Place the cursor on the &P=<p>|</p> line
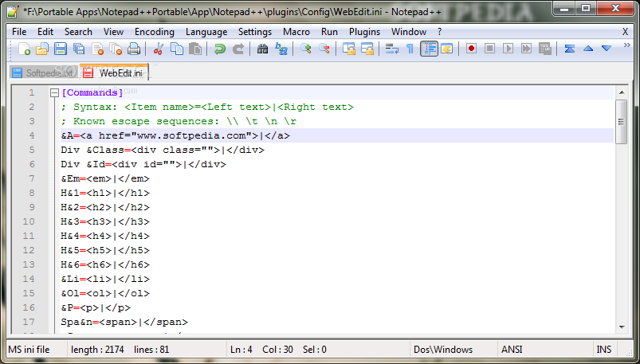Screen dimensions: 640x364 96,307
